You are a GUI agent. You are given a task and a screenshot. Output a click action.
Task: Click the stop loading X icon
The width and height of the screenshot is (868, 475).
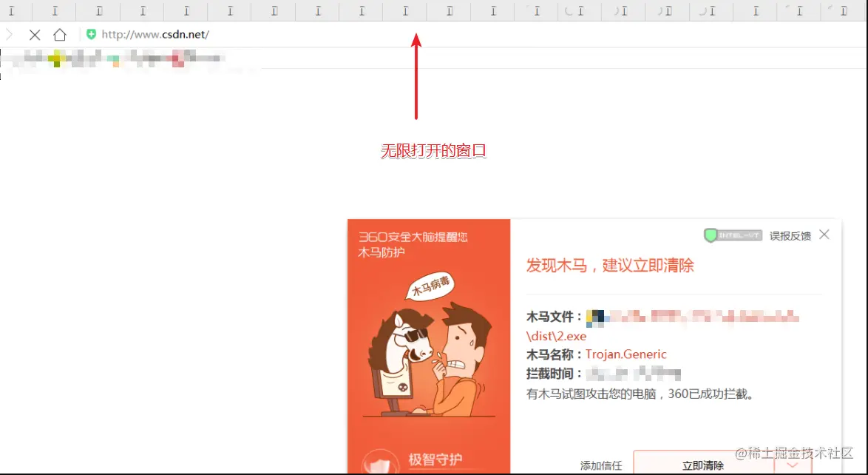coord(35,34)
